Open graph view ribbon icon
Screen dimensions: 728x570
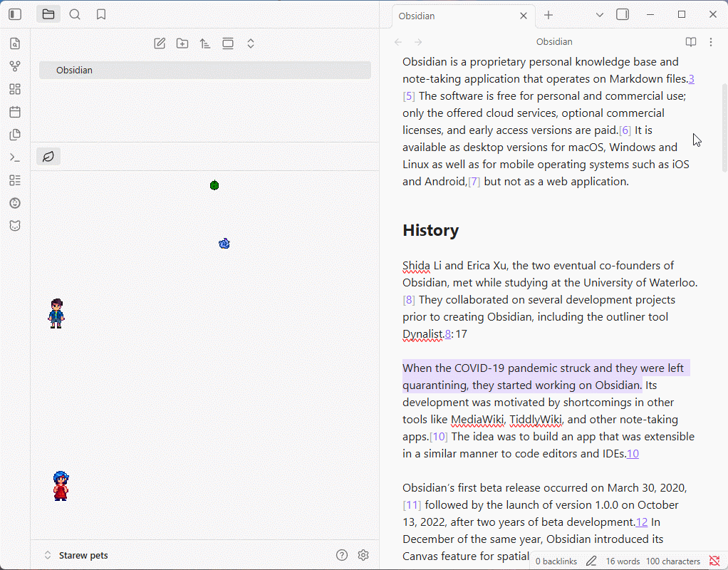tap(15, 66)
